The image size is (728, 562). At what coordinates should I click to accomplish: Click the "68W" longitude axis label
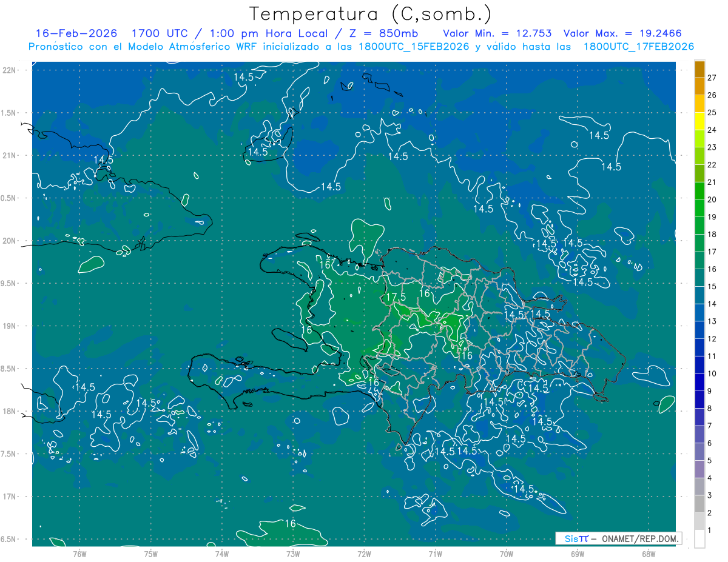pyautogui.click(x=649, y=554)
